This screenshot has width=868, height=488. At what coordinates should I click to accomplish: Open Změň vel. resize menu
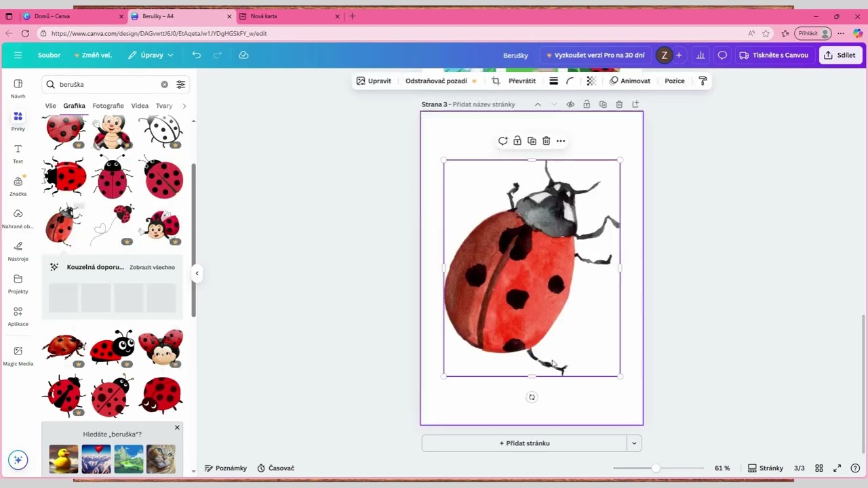click(x=93, y=55)
